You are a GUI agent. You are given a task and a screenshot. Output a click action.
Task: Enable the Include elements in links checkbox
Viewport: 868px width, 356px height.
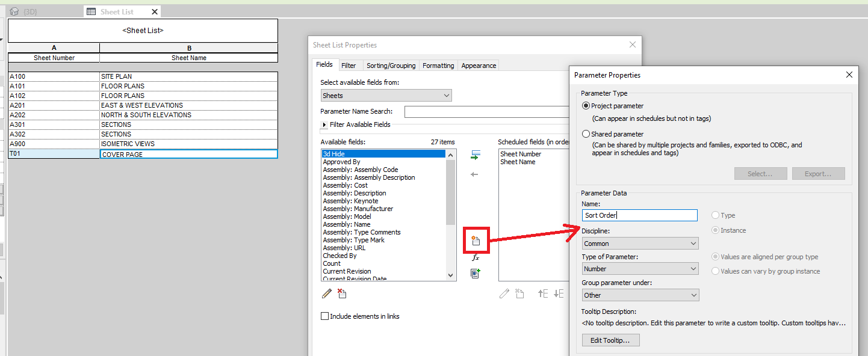[325, 315]
